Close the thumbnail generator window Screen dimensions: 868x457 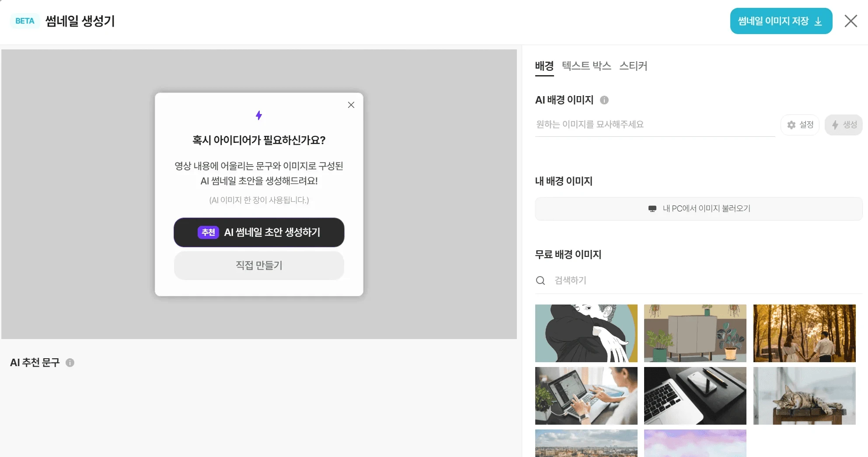point(851,21)
